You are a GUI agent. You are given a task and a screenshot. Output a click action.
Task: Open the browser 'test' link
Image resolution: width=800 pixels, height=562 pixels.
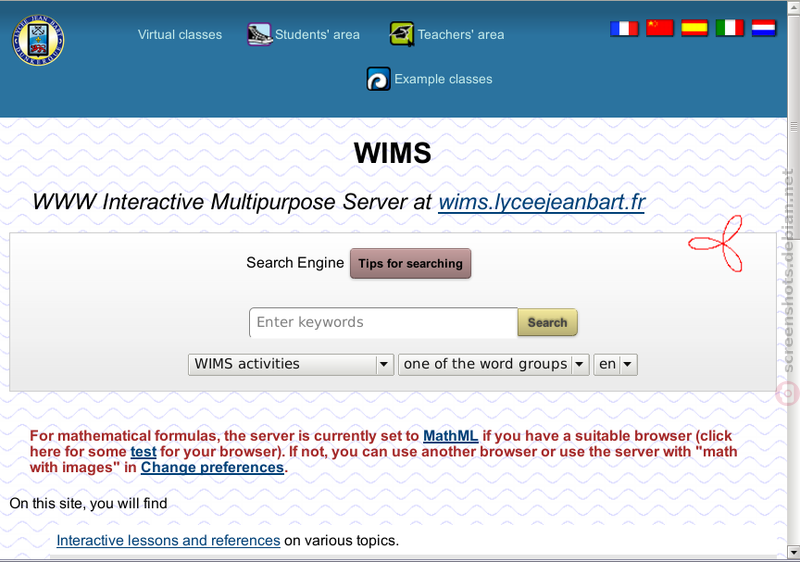[x=143, y=452]
